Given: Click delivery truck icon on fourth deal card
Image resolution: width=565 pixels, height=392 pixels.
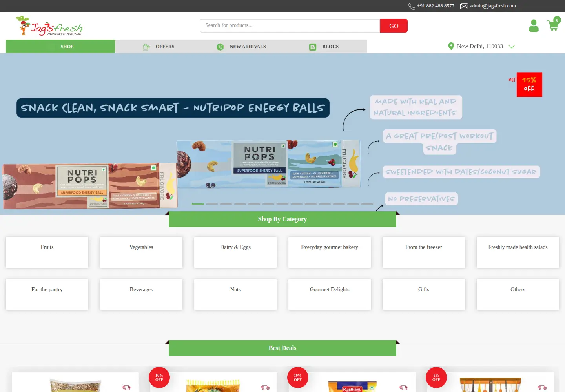Looking at the screenshot, I should [x=542, y=387].
